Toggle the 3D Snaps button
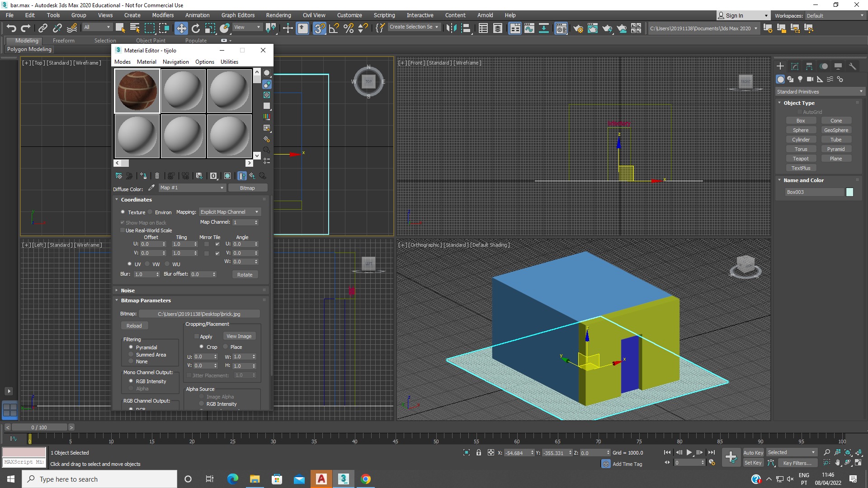Screen dimensions: 868x488 click(320, 28)
